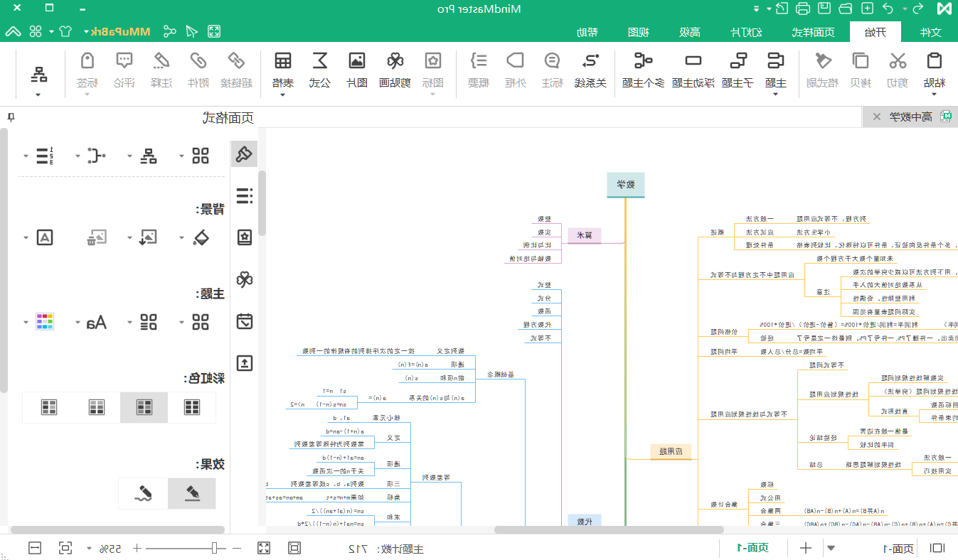Viewport: 958px width, 560px height.
Task: Open the File (文件) menu
Action: point(930,32)
